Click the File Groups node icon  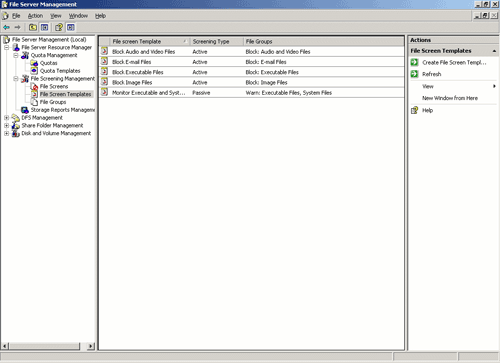pos(34,102)
